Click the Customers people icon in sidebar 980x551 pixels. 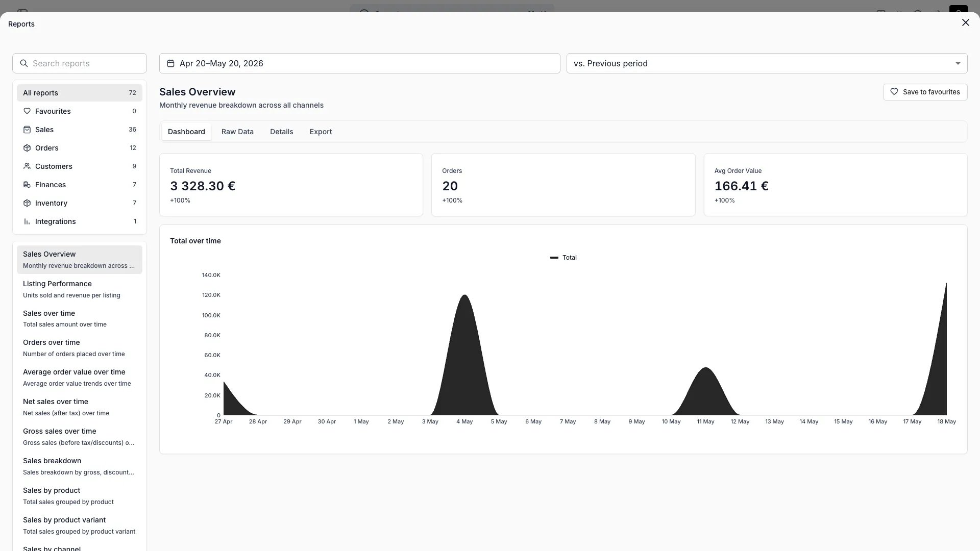click(x=27, y=166)
